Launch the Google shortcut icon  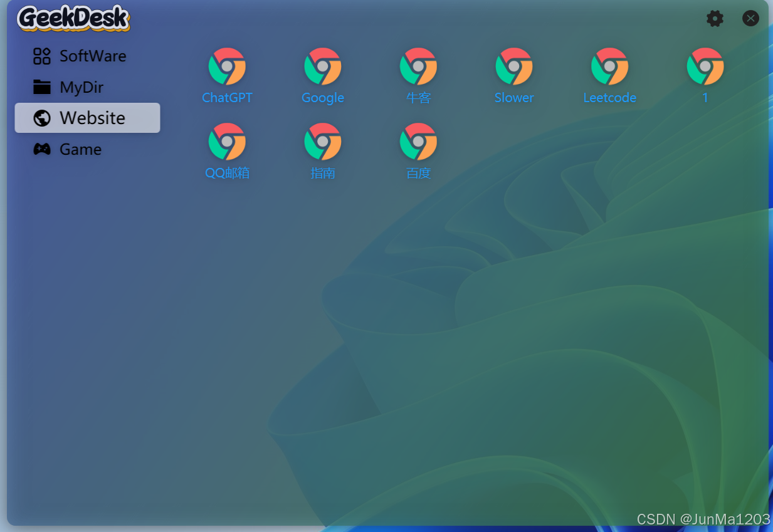[x=323, y=66]
